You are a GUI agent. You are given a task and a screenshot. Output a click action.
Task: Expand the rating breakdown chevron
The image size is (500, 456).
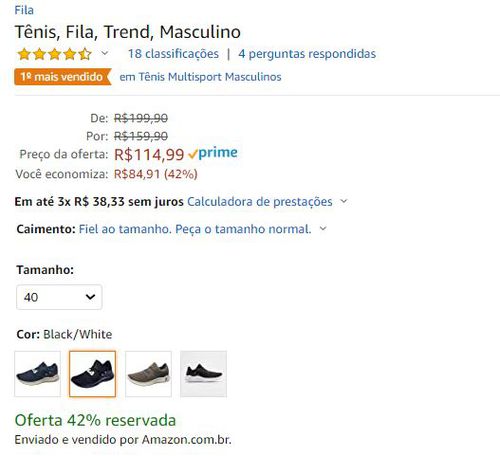(x=105, y=53)
